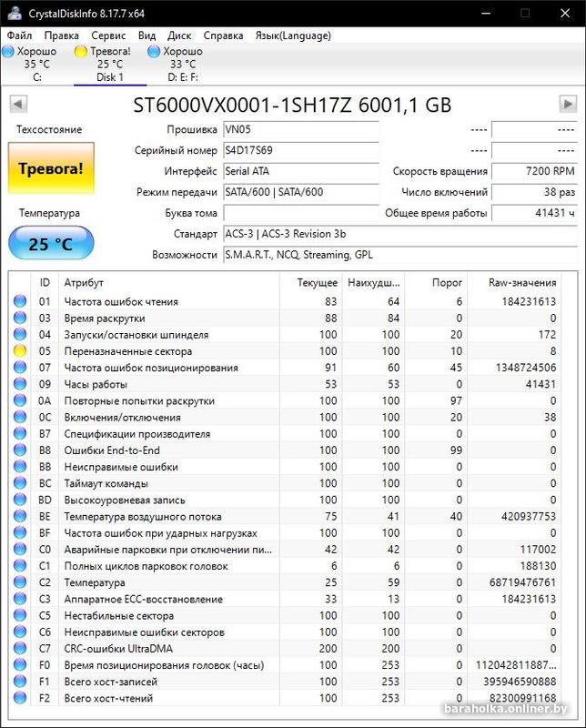
Task: Click the serial number S4D17S69 field
Action: [x=301, y=150]
